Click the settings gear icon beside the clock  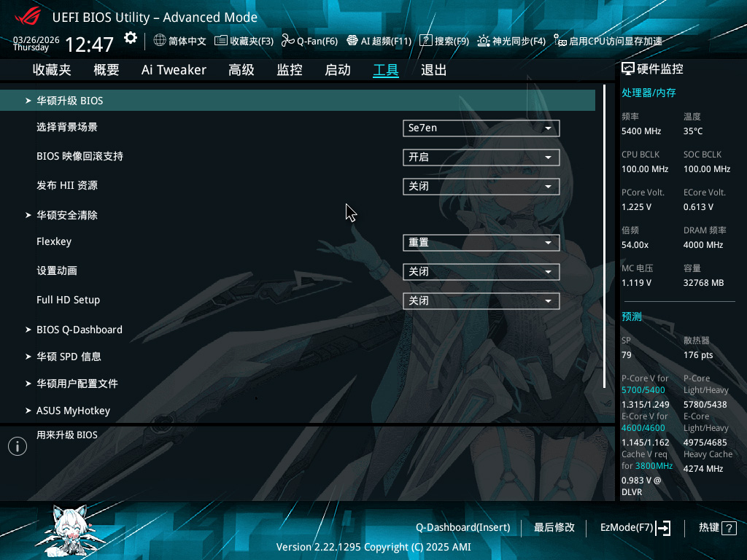131,38
